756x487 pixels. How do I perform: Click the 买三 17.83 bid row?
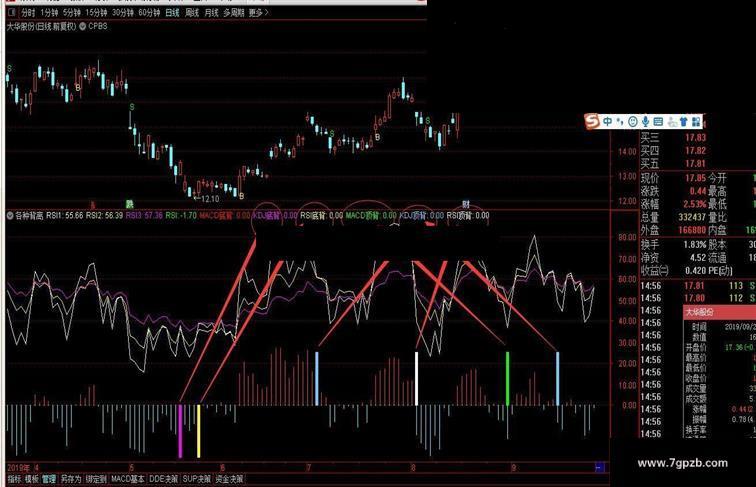pyautogui.click(x=674, y=137)
